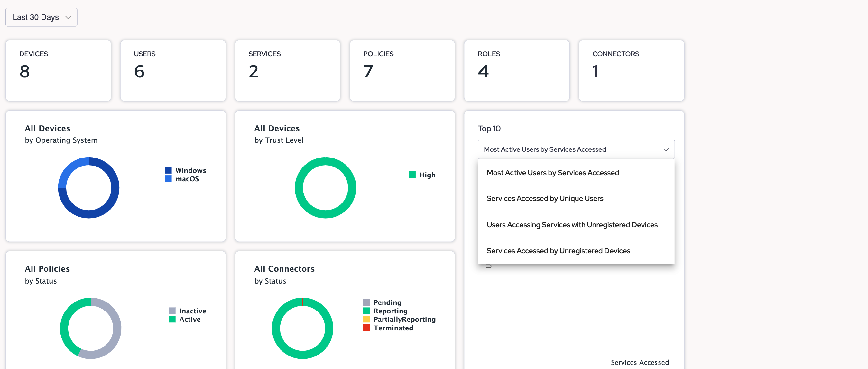Select Users Accessing Services with Unregistered Devices
Screen dimensions: 868x369
572,225
